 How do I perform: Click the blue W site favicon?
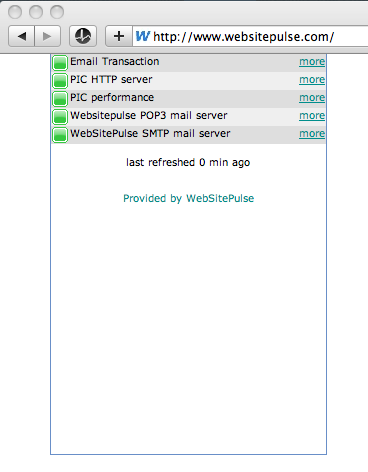tap(142, 36)
